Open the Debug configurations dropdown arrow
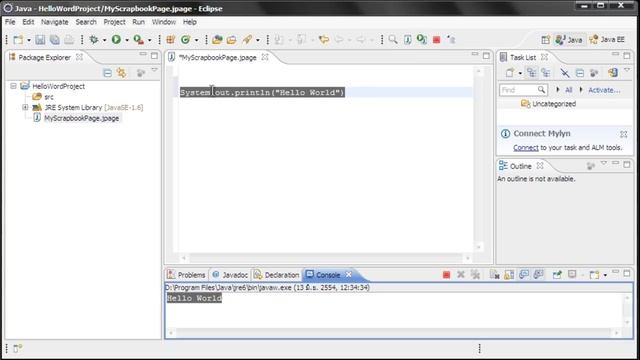This screenshot has height=360, width=640. coord(104,40)
